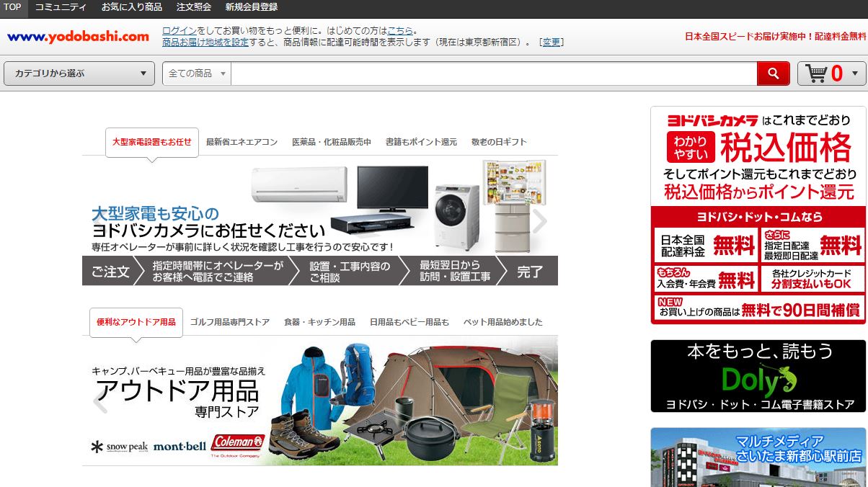Go to next slide with right chevron arrow
This screenshot has height=487, width=868.
(539, 221)
